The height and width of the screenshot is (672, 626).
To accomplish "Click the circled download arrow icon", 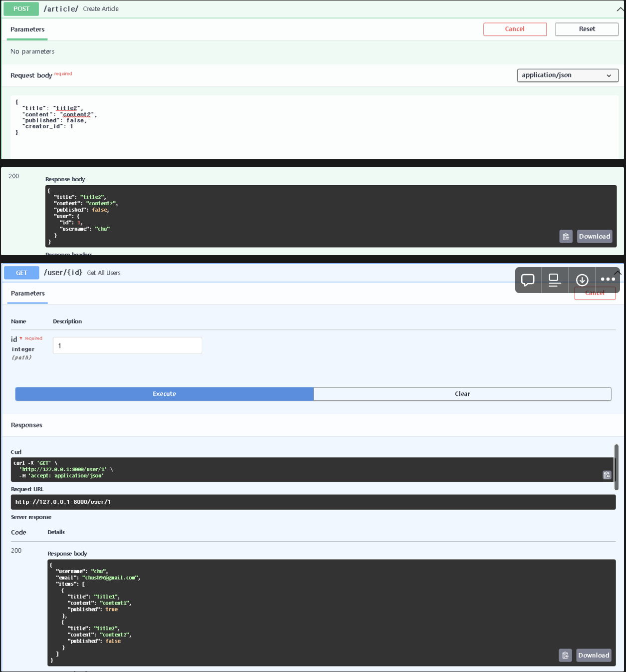I will coord(582,280).
